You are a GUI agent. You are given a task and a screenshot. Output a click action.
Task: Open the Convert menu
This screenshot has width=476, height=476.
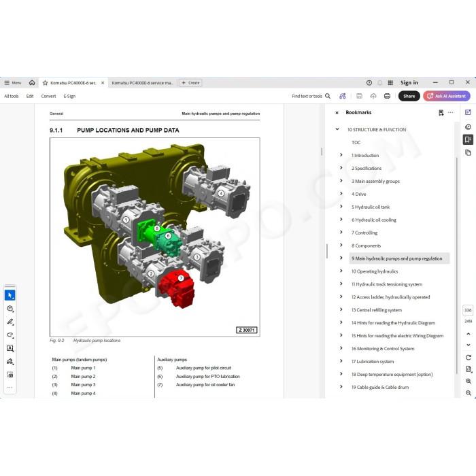point(48,96)
